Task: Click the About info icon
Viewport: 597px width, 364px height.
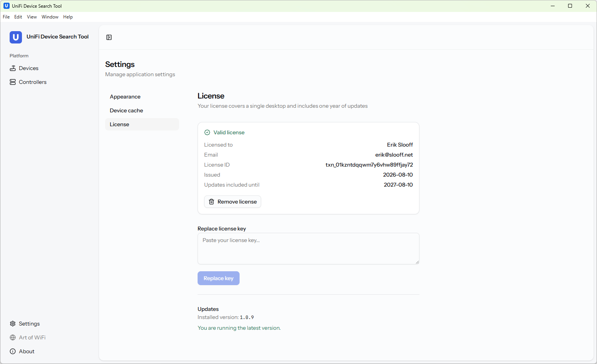Action: coord(13,351)
